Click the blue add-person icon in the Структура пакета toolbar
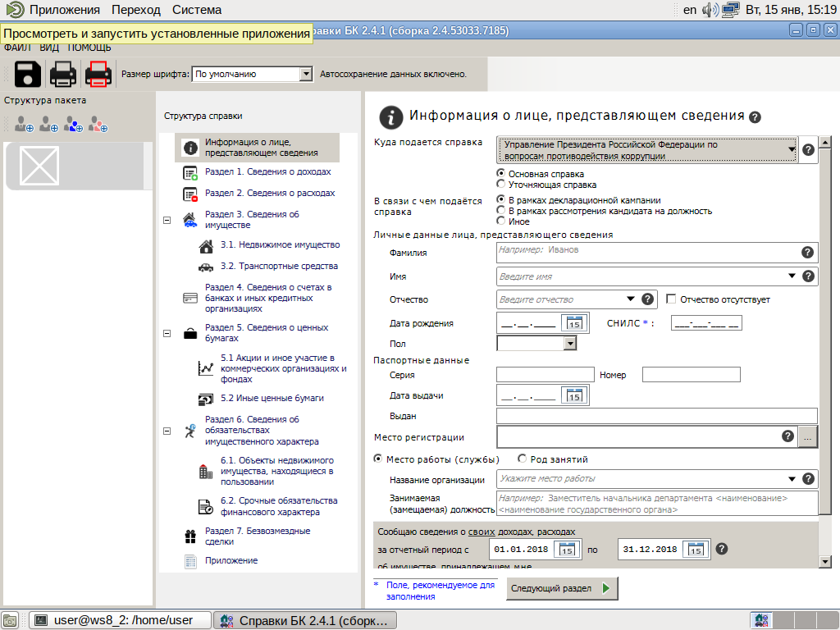The image size is (840, 630). pyautogui.click(x=73, y=125)
